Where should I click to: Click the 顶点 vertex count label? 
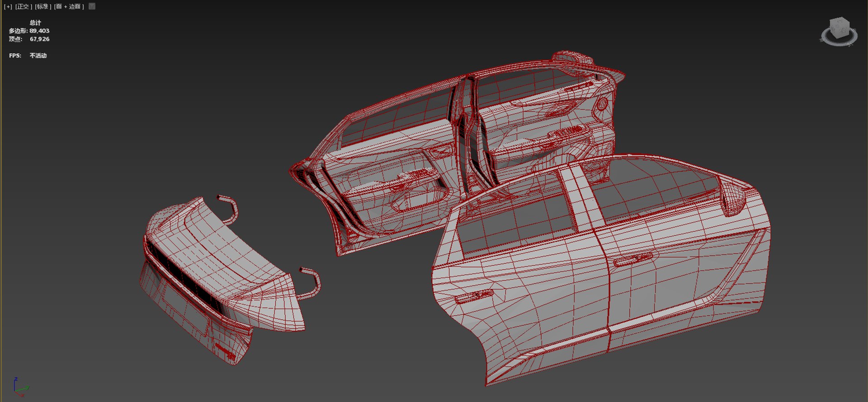(x=15, y=39)
